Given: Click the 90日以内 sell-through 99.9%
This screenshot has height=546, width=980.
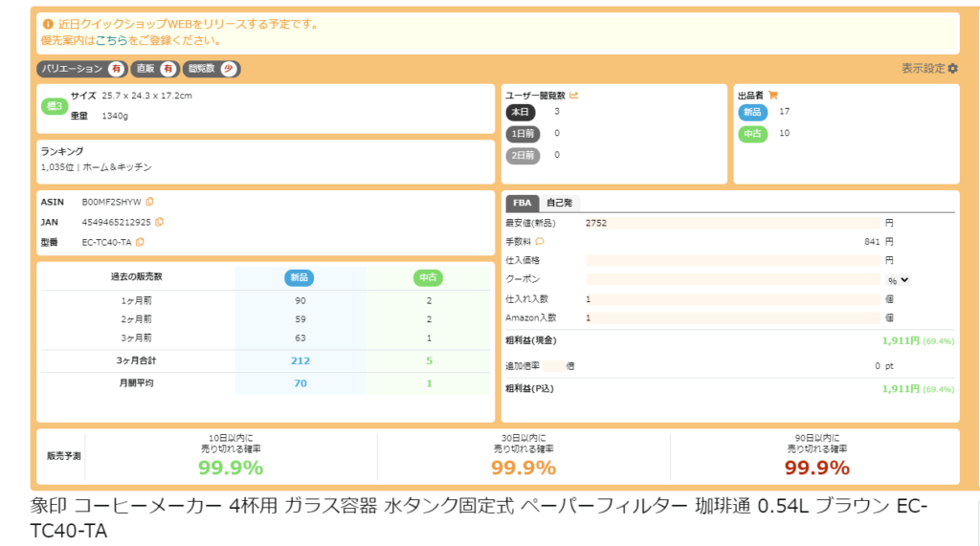Looking at the screenshot, I should [817, 468].
